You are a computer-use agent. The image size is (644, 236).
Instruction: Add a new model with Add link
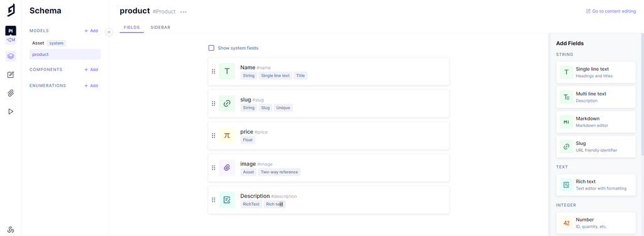91,31
